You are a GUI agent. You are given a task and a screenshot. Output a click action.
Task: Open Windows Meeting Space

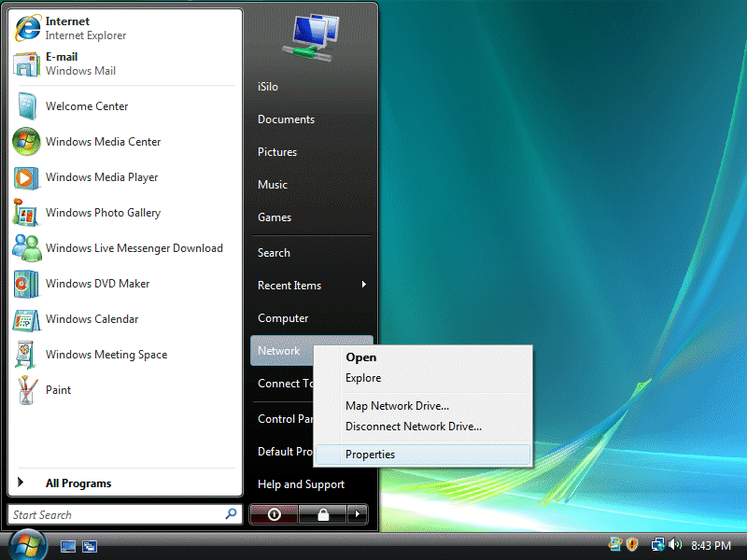click(x=106, y=355)
